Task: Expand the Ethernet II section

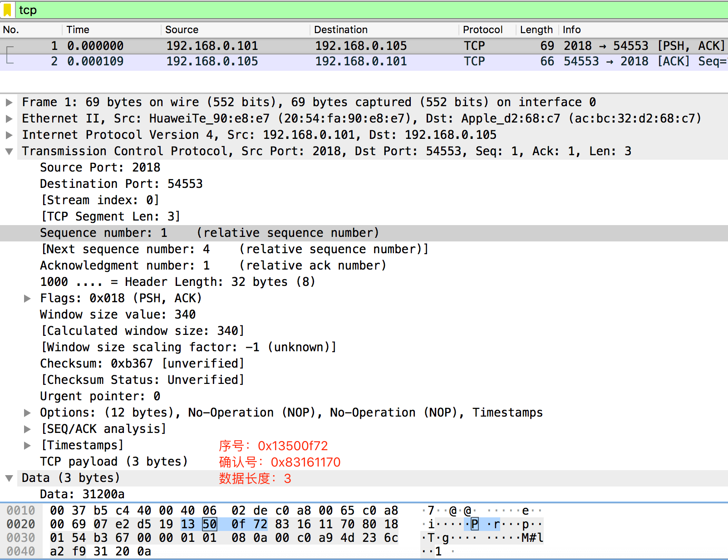Action: 9,119
